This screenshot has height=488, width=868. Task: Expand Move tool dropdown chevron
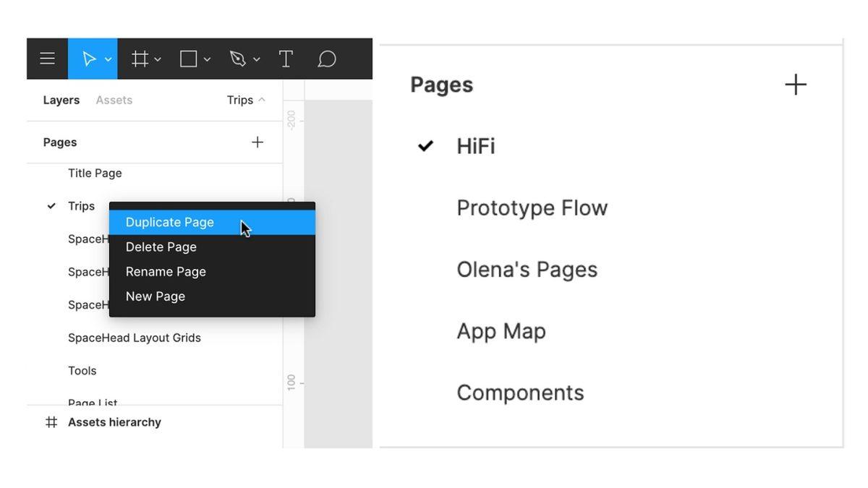pos(109,59)
